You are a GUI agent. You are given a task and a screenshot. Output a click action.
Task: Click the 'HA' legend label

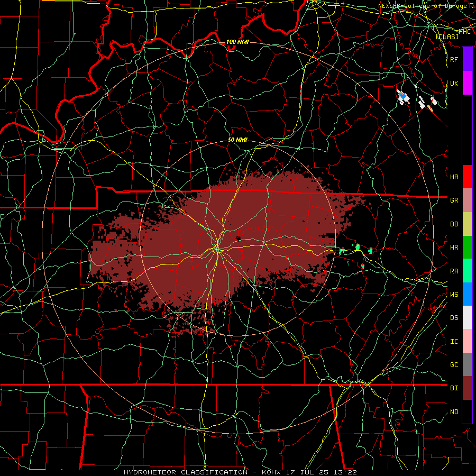pos(454,177)
